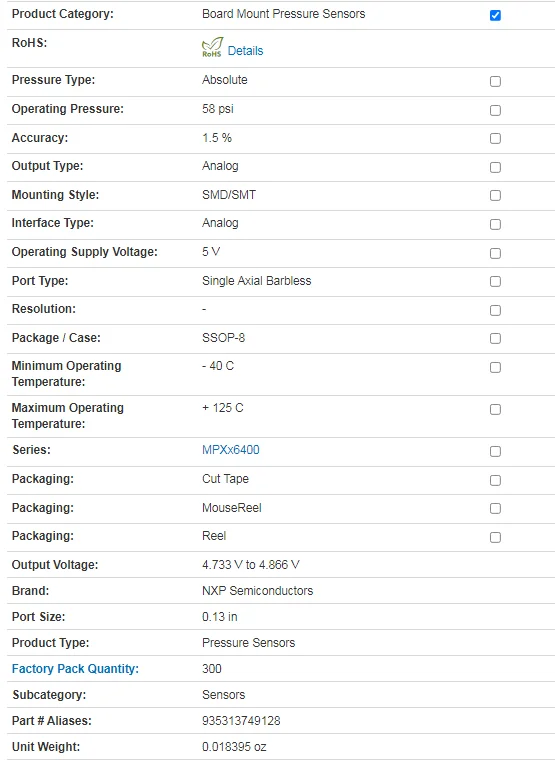
Task: Select the Operating Supply Voltage 5 V checkbox
Action: pyautogui.click(x=495, y=253)
